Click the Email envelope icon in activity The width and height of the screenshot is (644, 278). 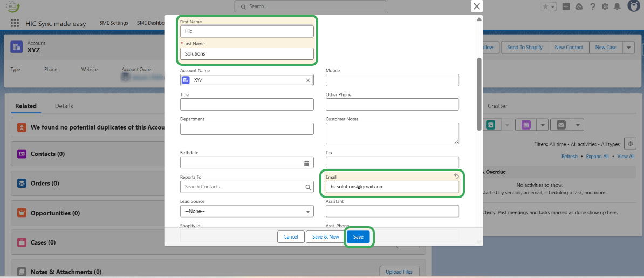tap(560, 125)
